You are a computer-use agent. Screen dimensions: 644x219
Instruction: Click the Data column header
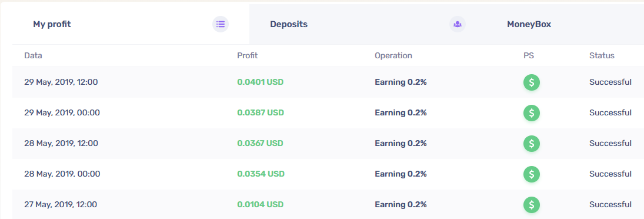pyautogui.click(x=34, y=55)
